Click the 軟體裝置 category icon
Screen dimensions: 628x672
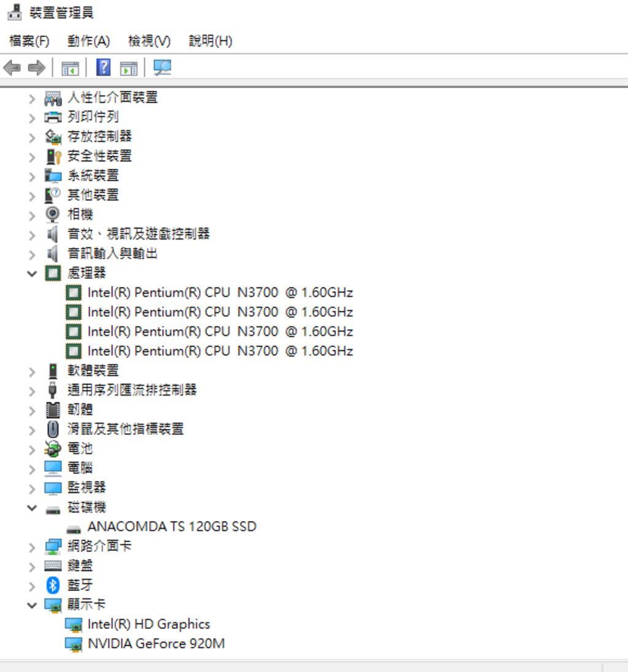(x=53, y=371)
